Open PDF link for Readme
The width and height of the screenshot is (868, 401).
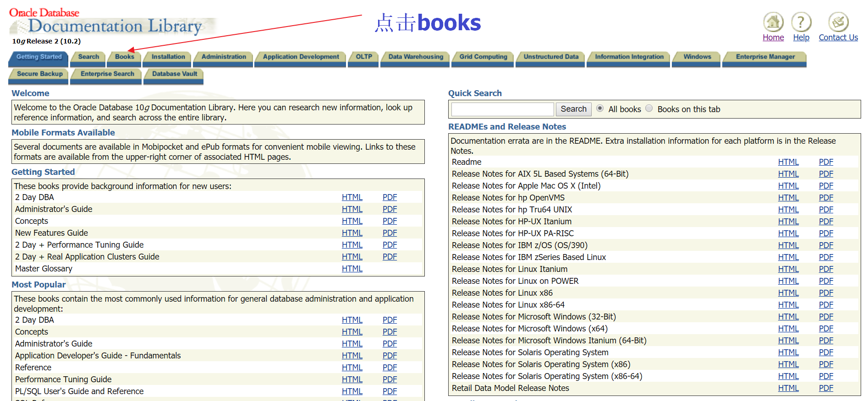click(x=826, y=162)
